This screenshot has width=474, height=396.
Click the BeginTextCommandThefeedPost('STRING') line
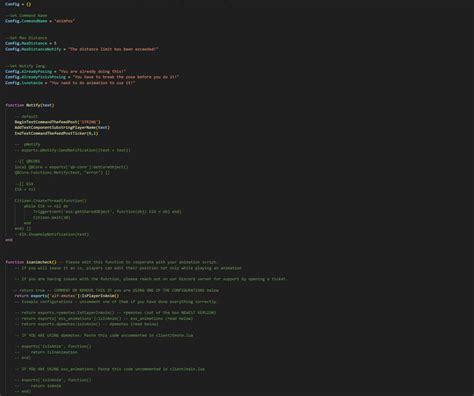pyautogui.click(x=57, y=122)
